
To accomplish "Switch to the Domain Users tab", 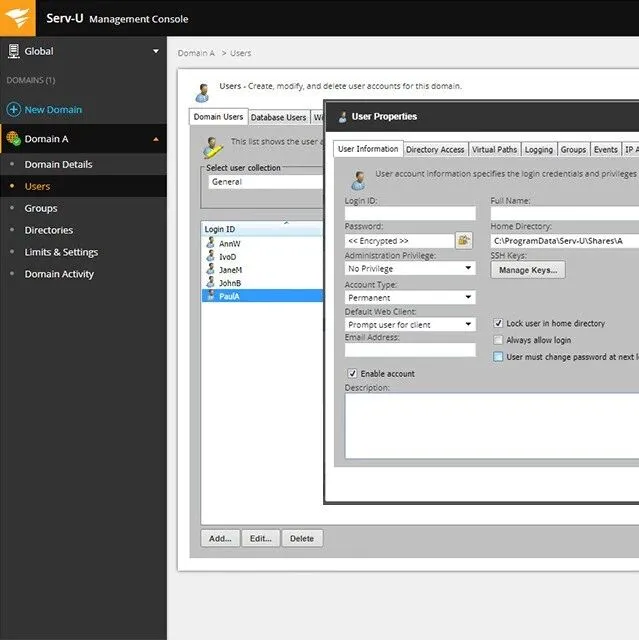I will point(218,117).
